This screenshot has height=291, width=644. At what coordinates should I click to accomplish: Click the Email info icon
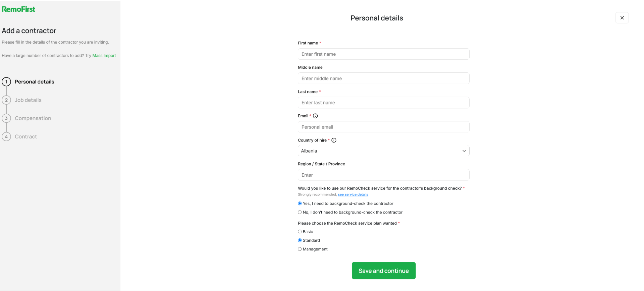[315, 116]
